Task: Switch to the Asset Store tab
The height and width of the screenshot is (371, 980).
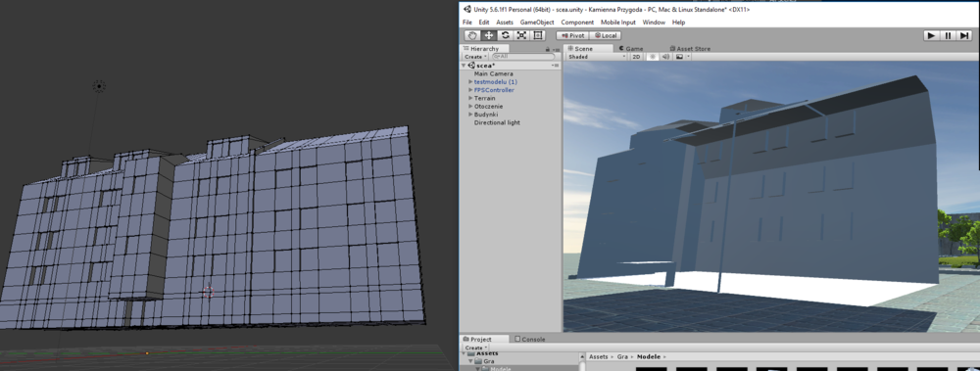Action: pos(689,48)
